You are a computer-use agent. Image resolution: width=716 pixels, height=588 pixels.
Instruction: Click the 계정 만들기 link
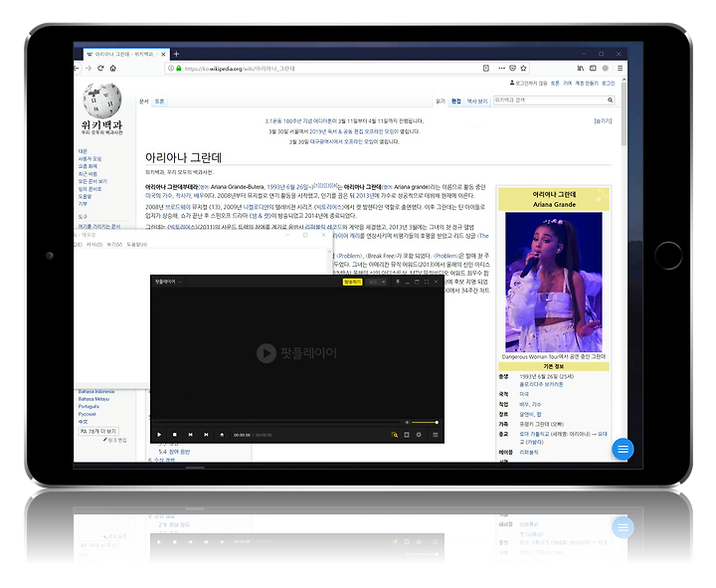click(x=587, y=84)
